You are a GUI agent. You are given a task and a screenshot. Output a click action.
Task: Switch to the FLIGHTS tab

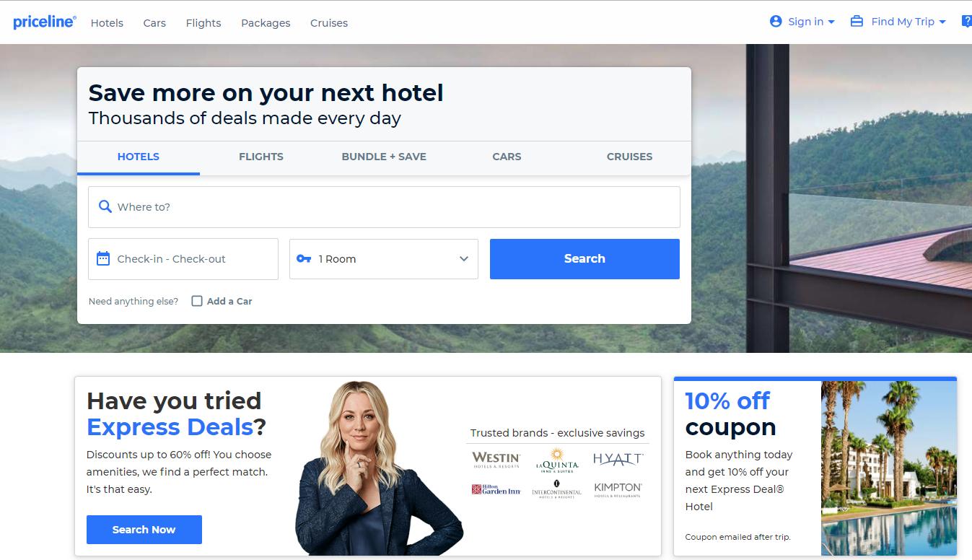click(261, 157)
